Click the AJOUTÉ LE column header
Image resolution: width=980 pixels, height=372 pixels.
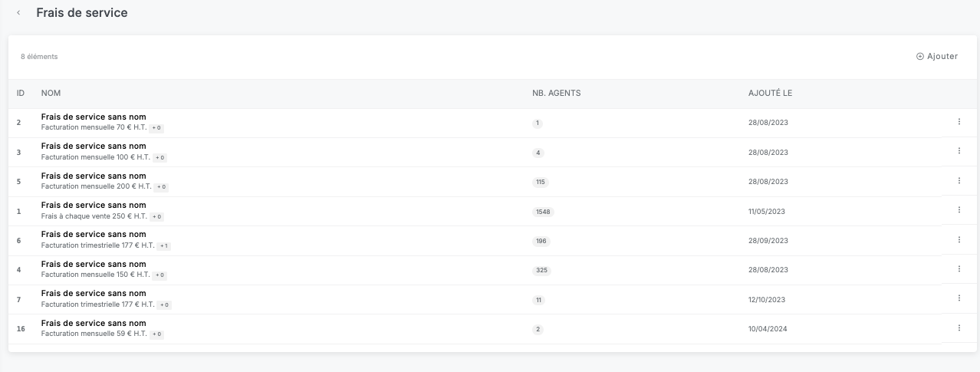pyautogui.click(x=770, y=94)
